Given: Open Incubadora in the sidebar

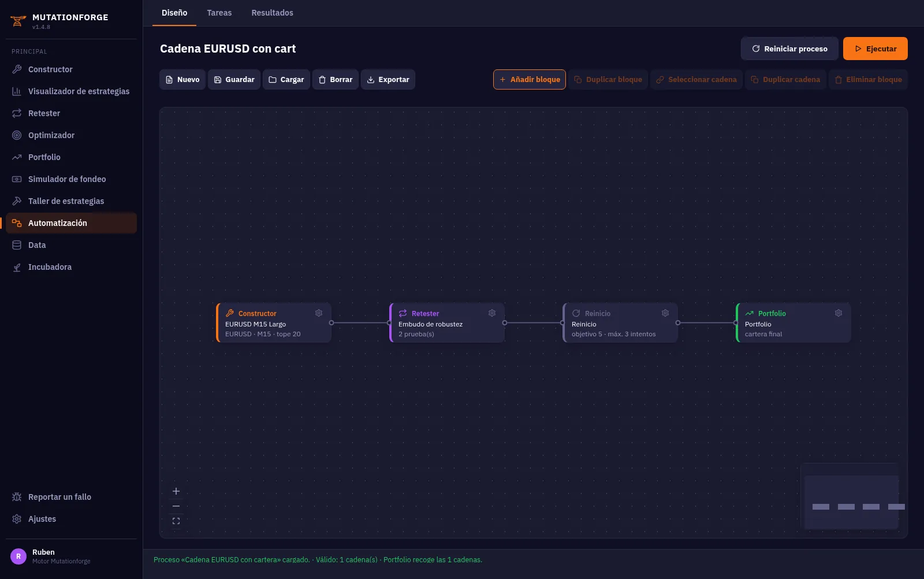Looking at the screenshot, I should tap(71, 267).
